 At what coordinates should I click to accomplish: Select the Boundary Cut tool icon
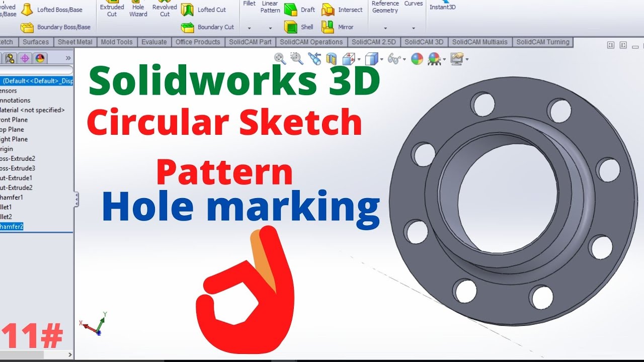click(187, 27)
